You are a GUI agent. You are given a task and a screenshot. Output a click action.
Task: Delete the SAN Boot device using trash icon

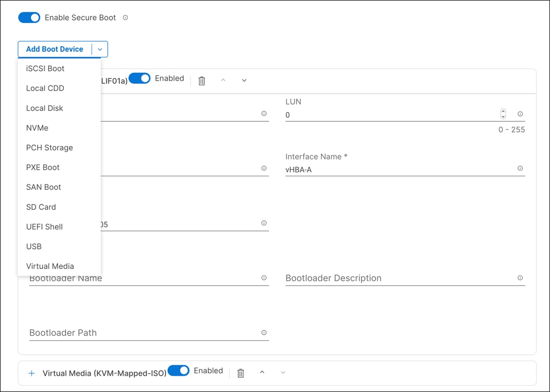tap(202, 80)
